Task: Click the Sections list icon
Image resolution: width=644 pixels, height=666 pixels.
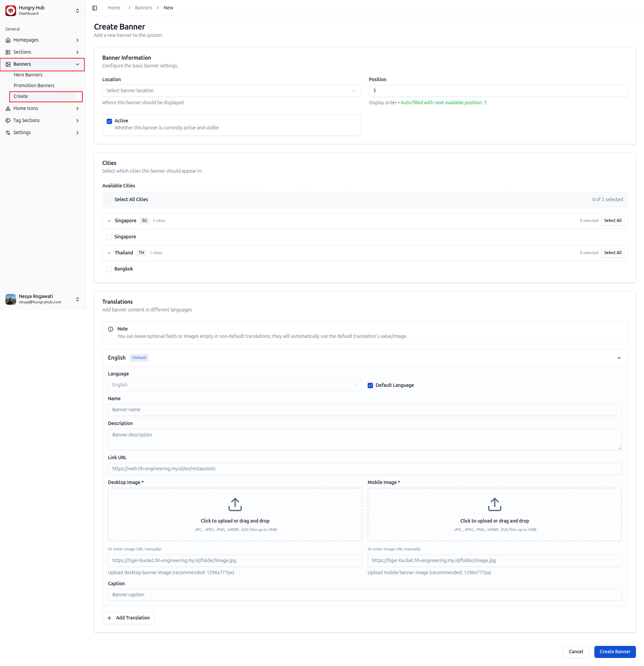Action: [8, 52]
